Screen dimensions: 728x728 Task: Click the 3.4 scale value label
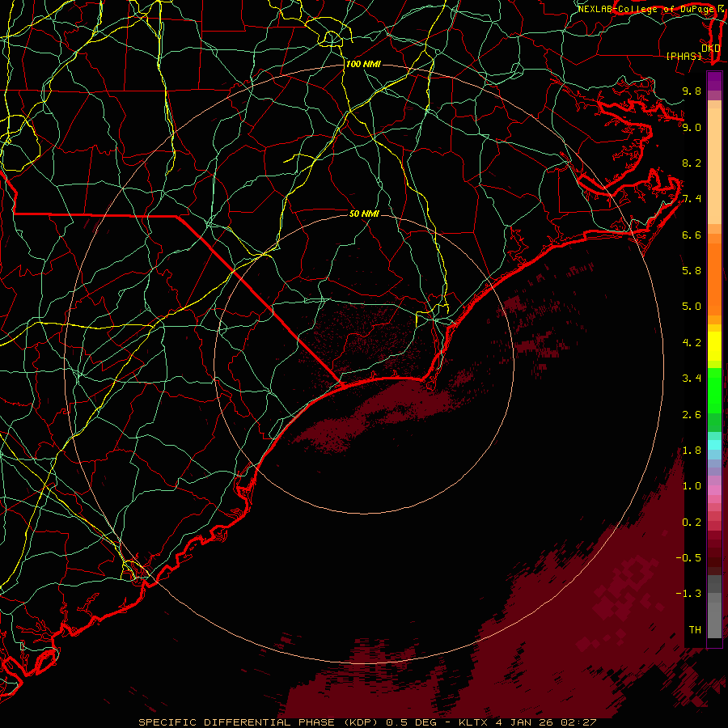tap(692, 379)
